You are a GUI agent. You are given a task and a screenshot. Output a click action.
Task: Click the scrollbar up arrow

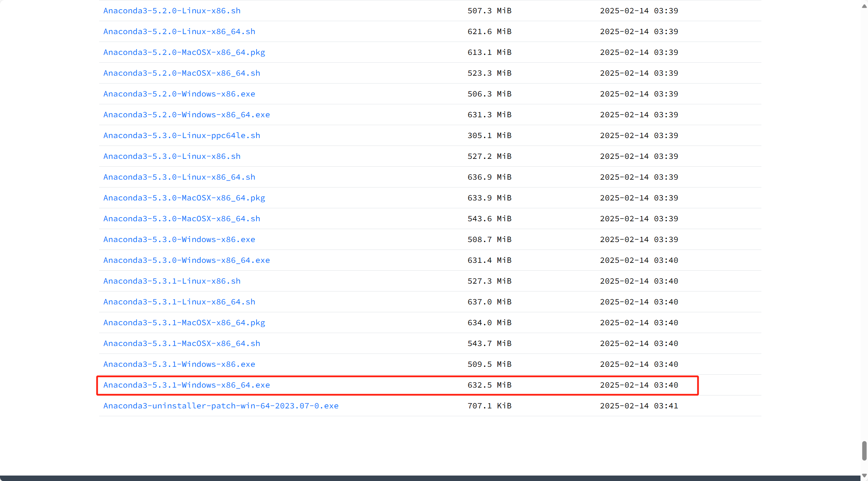tap(864, 6)
